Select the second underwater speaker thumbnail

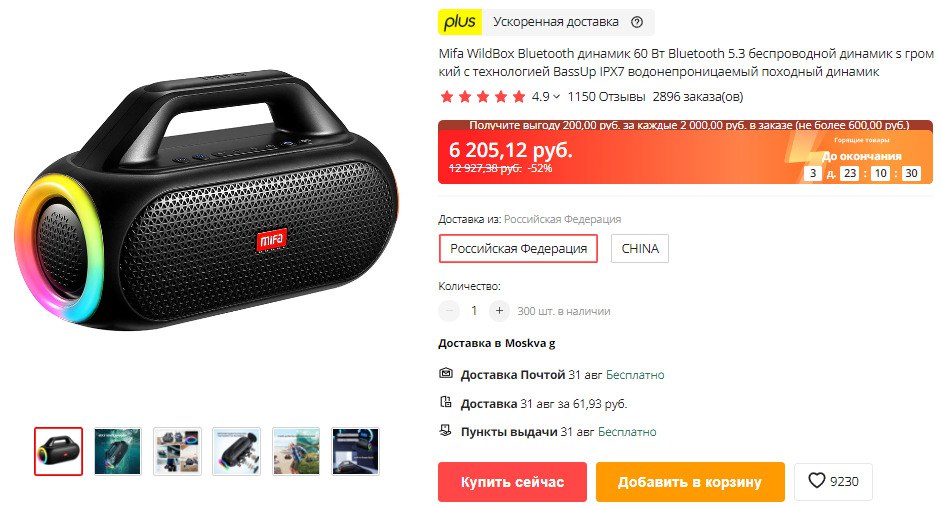pyautogui.click(x=118, y=451)
